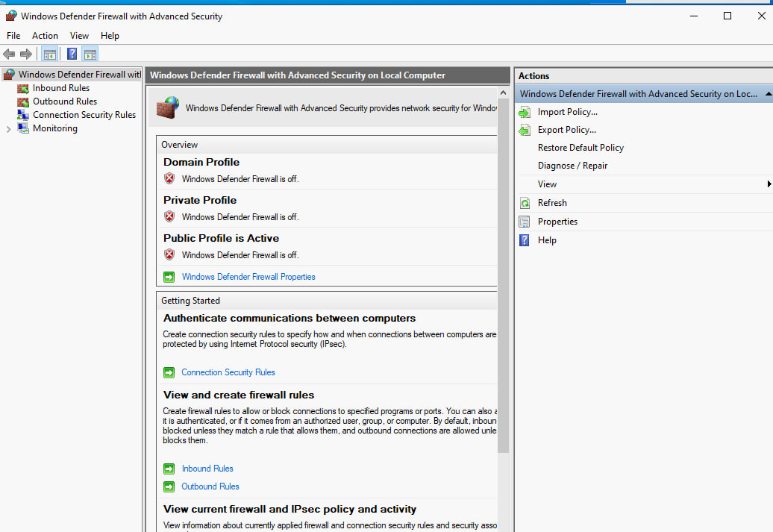Image resolution: width=773 pixels, height=532 pixels.
Task: Click the Private Profile heading
Action: click(x=200, y=200)
